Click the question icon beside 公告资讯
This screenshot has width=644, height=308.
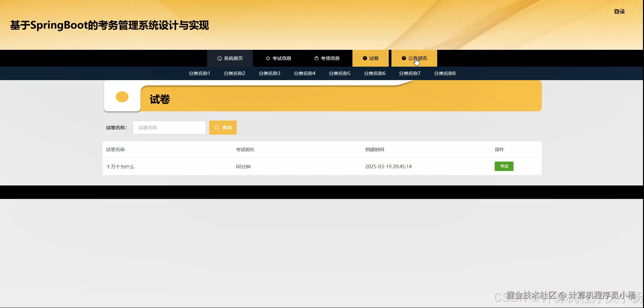point(404,58)
